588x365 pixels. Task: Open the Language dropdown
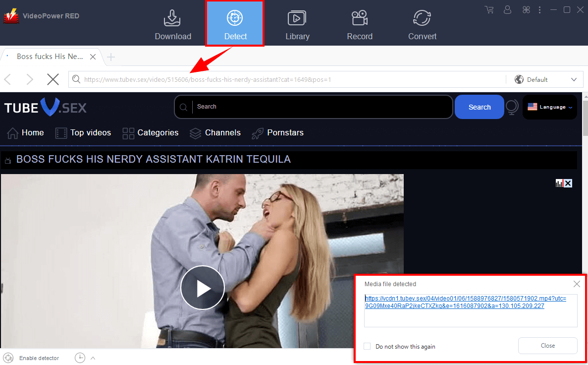pos(550,107)
